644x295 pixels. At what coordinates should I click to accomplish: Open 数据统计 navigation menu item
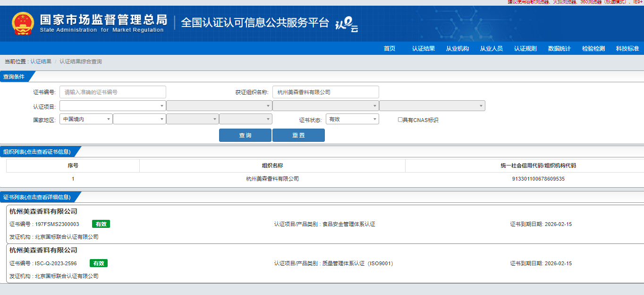point(559,48)
